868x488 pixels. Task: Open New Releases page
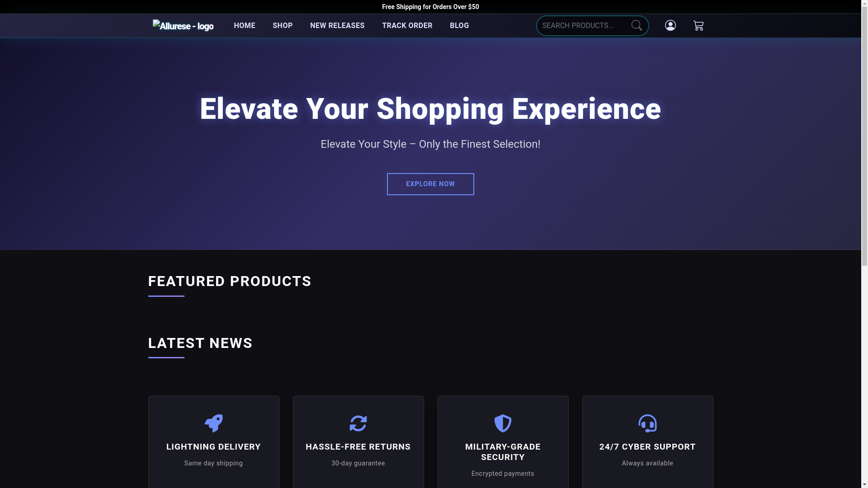click(x=337, y=26)
